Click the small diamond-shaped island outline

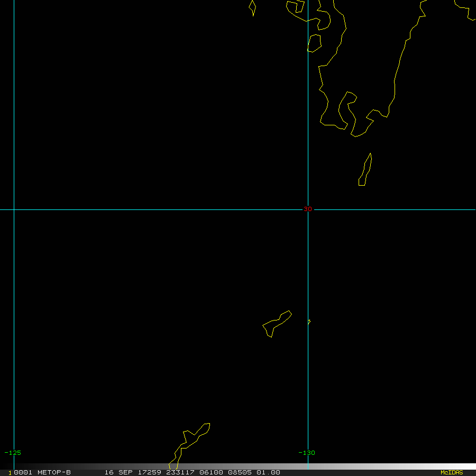pyautogui.click(x=252, y=8)
